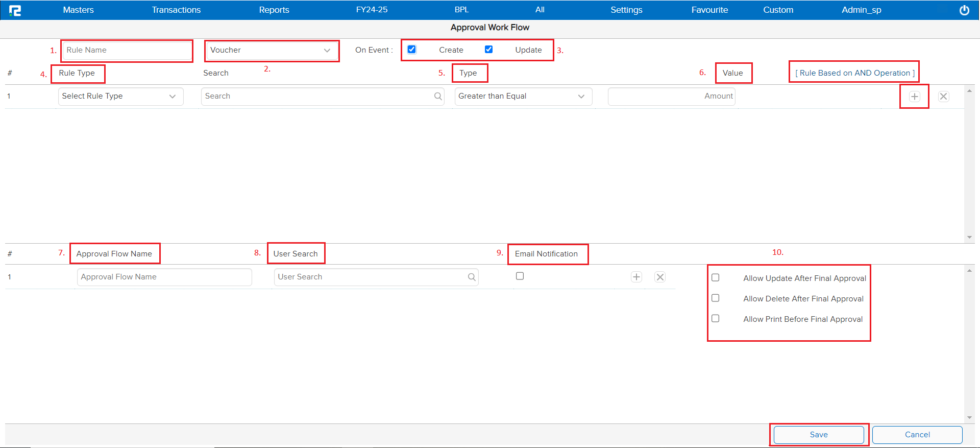Open the Greater than Equal dropdown
Screen dimensions: 980x448
[x=523, y=96]
